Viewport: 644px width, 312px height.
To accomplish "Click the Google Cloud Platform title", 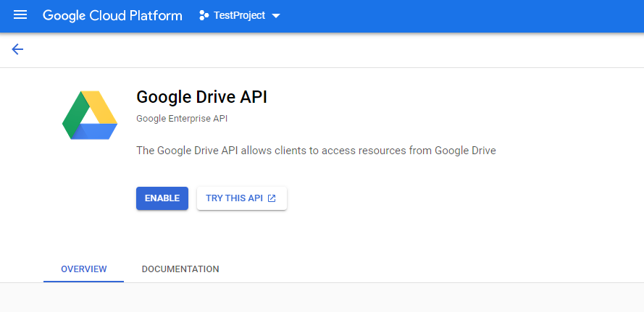I will click(x=112, y=16).
